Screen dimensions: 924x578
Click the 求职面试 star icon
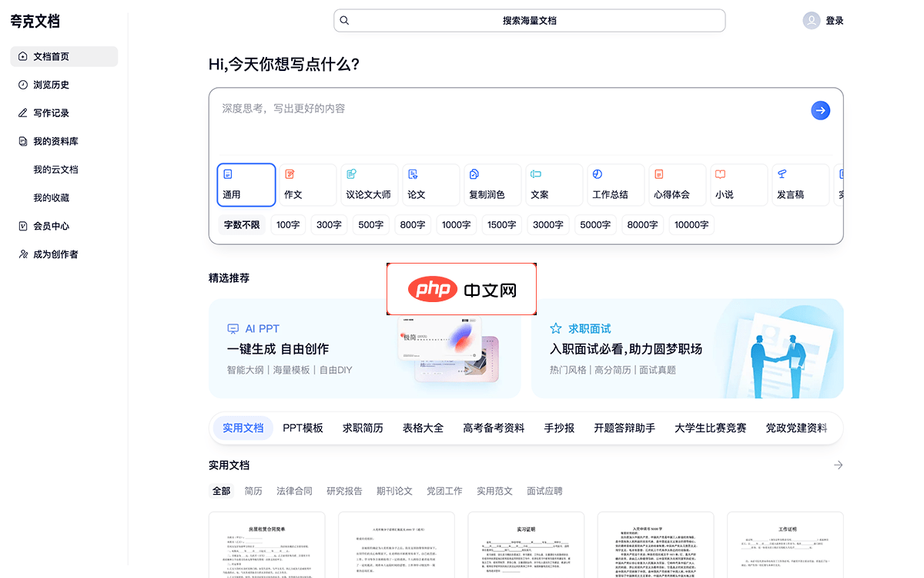pos(556,328)
